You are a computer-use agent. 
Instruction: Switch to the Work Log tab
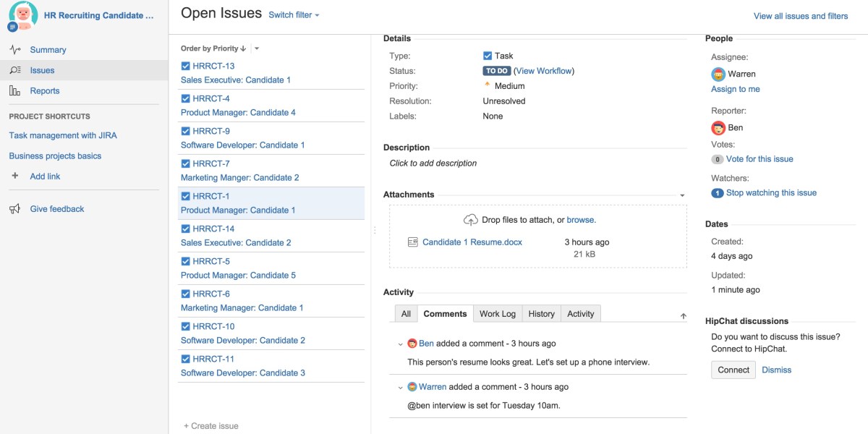[498, 314]
